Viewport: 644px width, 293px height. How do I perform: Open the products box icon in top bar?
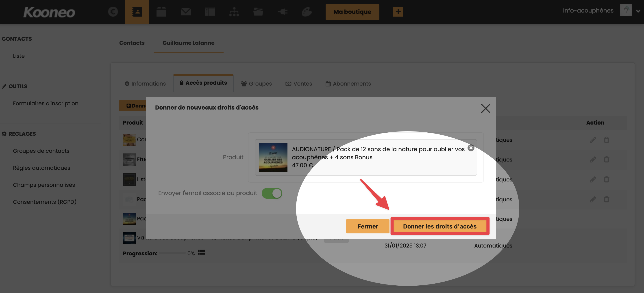[161, 12]
